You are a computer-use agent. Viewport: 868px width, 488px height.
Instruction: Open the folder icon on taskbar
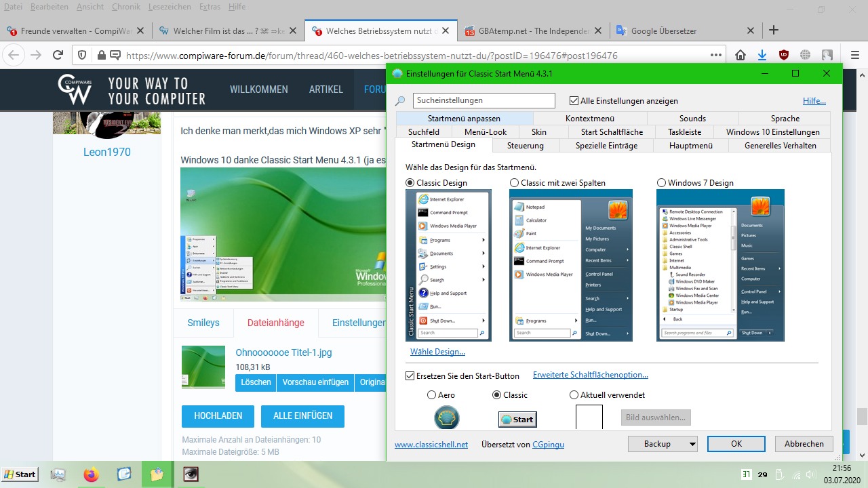(x=157, y=475)
